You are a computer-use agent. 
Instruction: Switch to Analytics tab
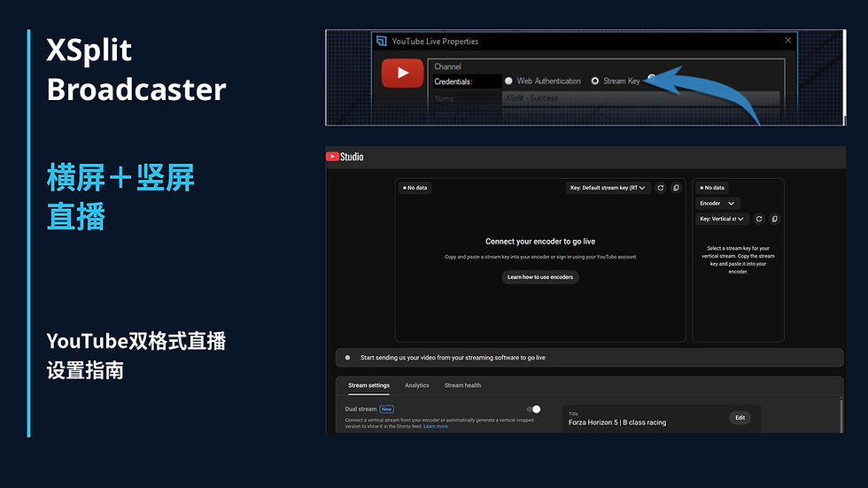tap(417, 385)
